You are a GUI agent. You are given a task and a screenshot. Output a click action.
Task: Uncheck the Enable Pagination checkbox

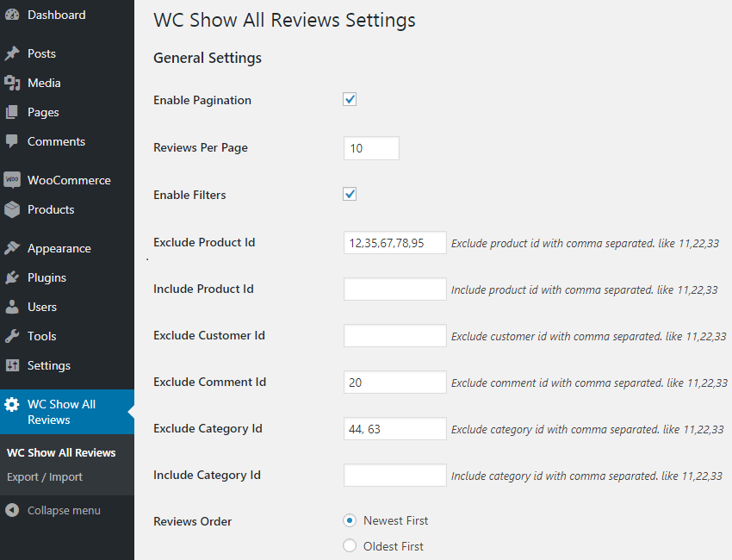point(350,99)
